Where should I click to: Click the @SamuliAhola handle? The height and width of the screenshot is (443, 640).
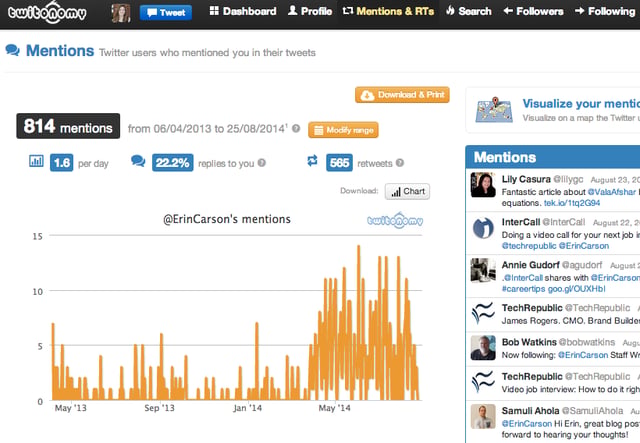tap(592, 411)
